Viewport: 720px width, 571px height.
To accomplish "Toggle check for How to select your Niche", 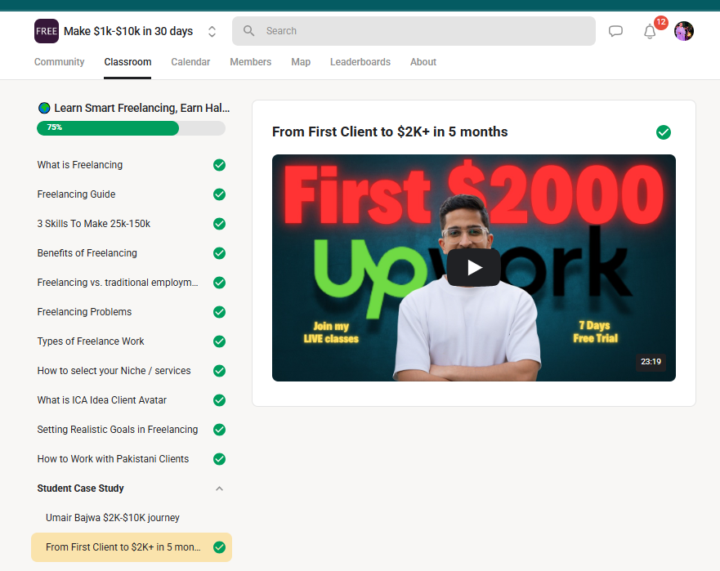I will 219,370.
